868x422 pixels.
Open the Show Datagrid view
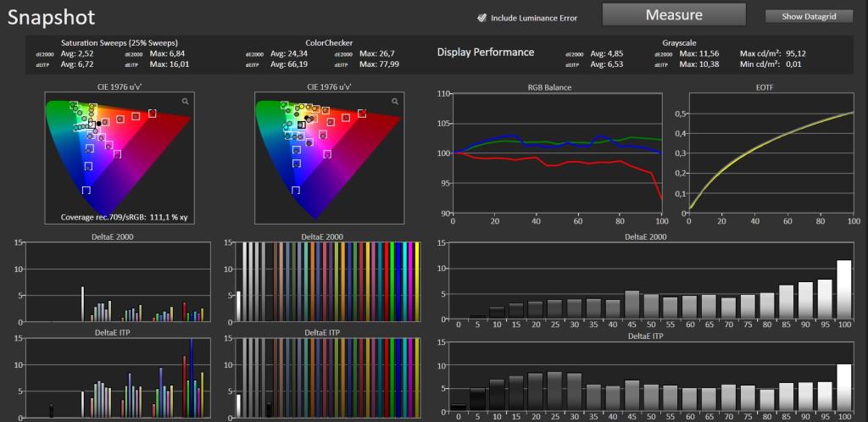(x=809, y=17)
